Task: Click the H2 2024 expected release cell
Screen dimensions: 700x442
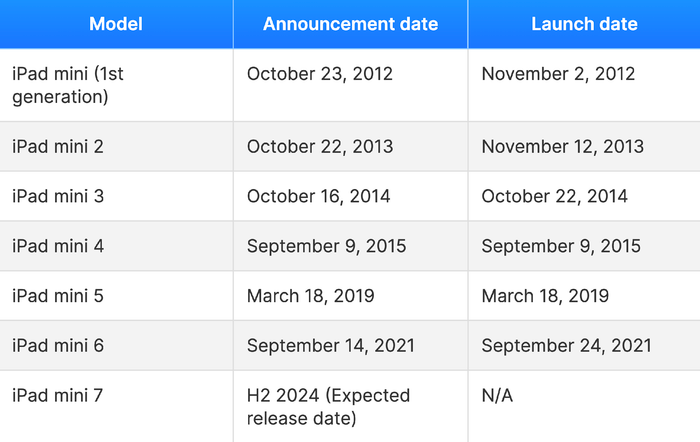Action: [x=328, y=406]
